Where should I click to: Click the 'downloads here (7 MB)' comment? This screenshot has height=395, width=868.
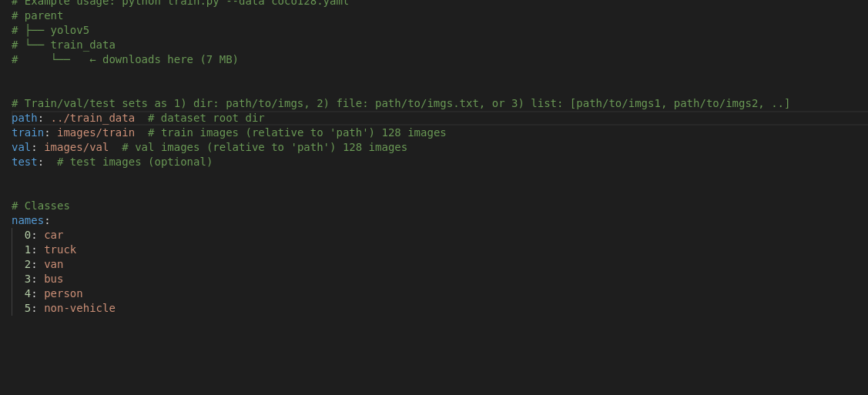click(170, 59)
